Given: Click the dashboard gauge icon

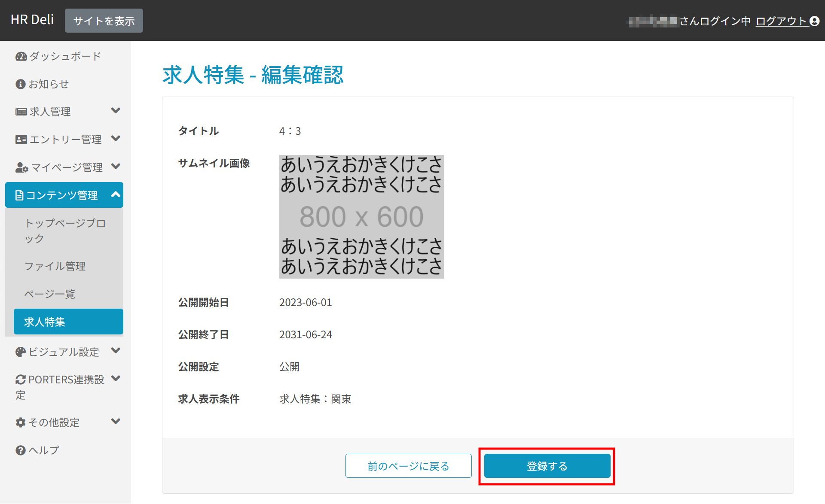Looking at the screenshot, I should coord(21,56).
